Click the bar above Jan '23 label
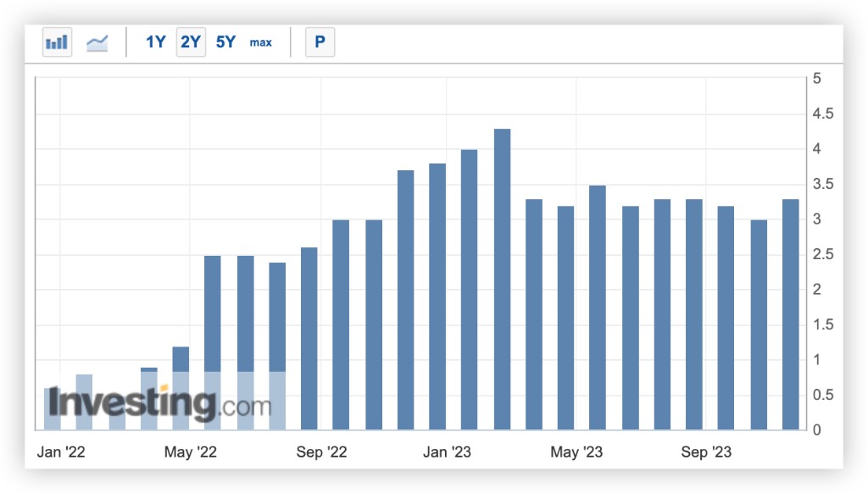868x493 pixels. click(x=437, y=296)
